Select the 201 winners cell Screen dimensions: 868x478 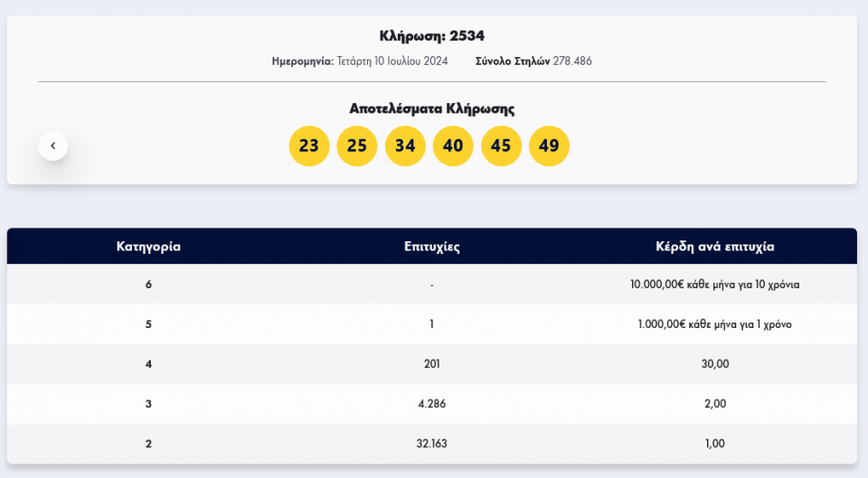pyautogui.click(x=432, y=364)
